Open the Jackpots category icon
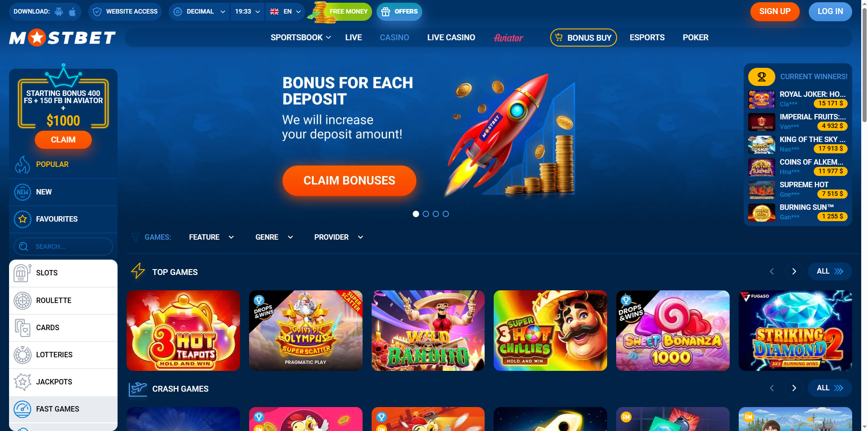Screen dimensions: 868x431 [x=22, y=382]
